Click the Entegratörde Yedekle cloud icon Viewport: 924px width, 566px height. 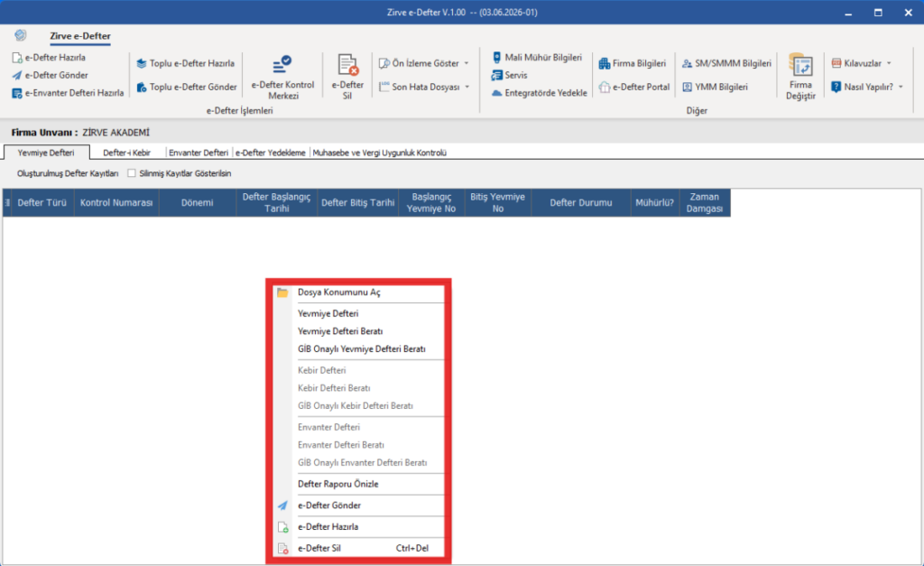tap(497, 93)
